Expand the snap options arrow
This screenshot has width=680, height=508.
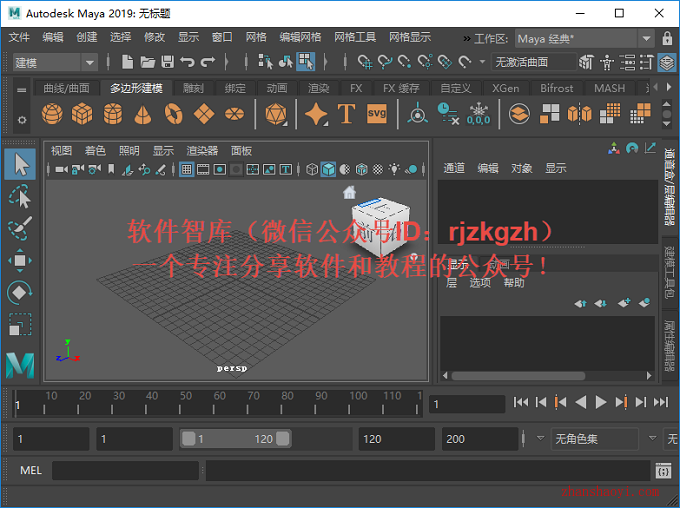[x=482, y=62]
